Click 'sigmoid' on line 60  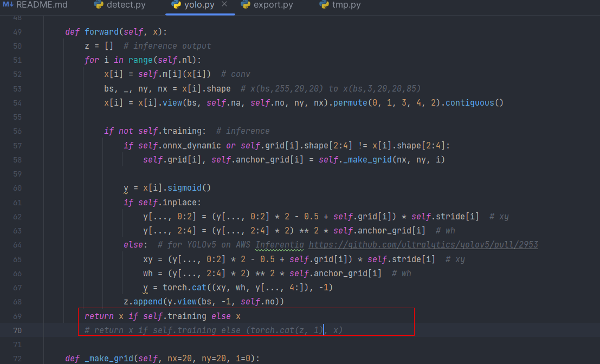click(184, 188)
